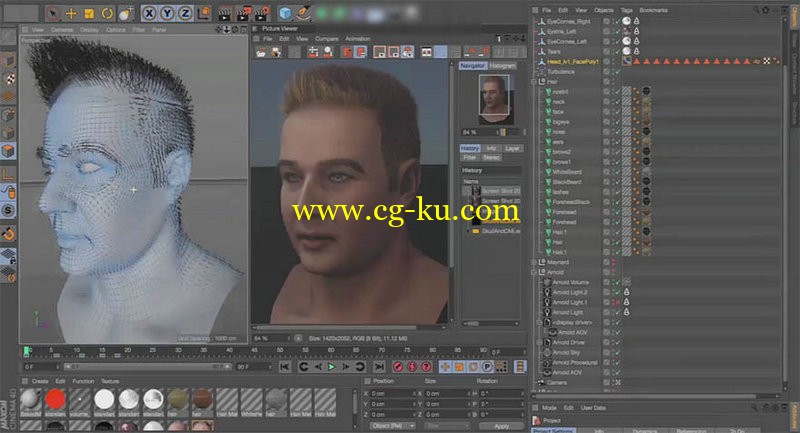Expand the Maynard group in the object tree

pos(535,262)
